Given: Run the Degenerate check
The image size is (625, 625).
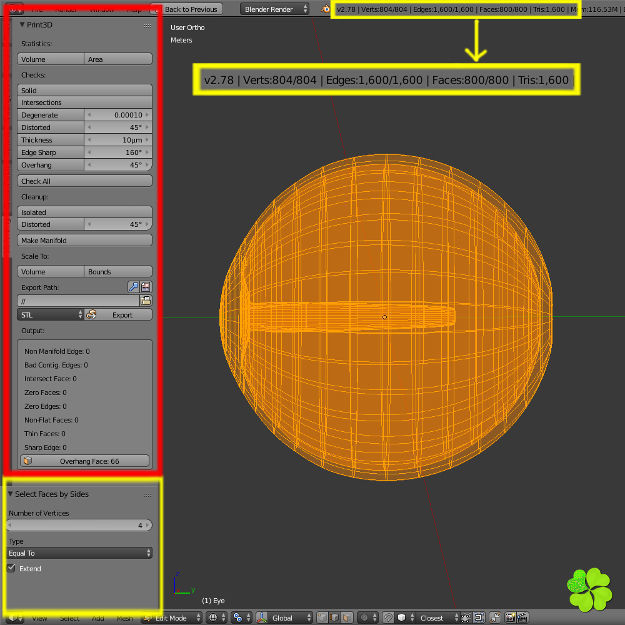Looking at the screenshot, I should click(x=51, y=115).
